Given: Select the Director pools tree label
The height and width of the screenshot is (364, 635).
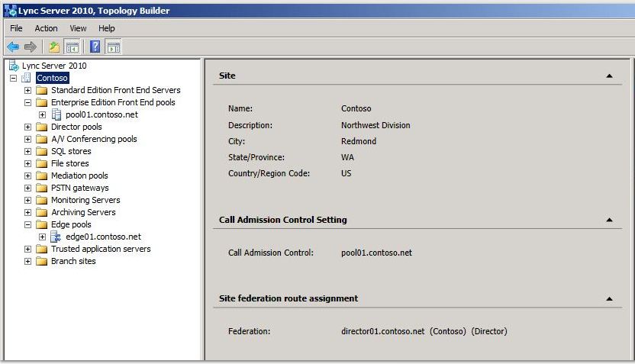Looking at the screenshot, I should click(76, 127).
